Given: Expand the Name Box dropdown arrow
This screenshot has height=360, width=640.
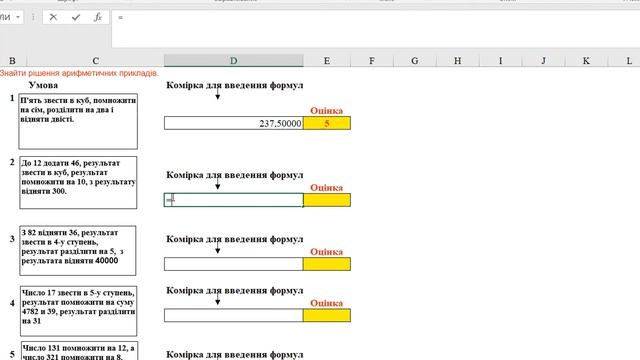Looking at the screenshot, I should point(18,17).
